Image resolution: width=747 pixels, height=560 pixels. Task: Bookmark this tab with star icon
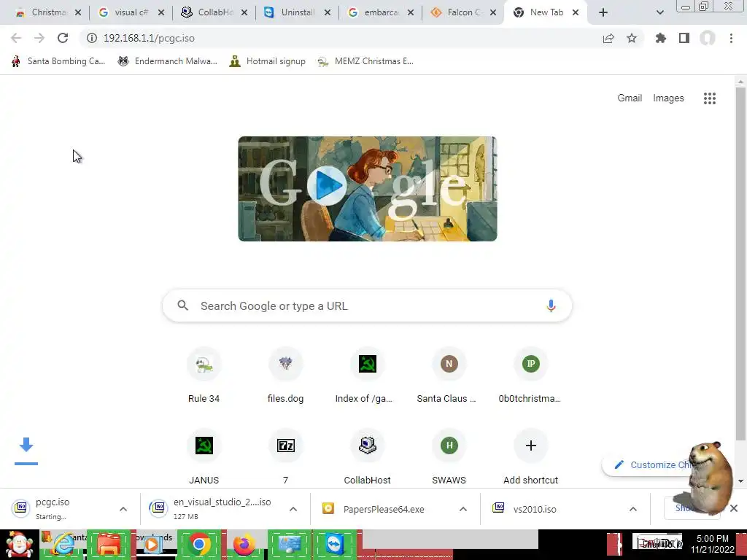pyautogui.click(x=632, y=38)
